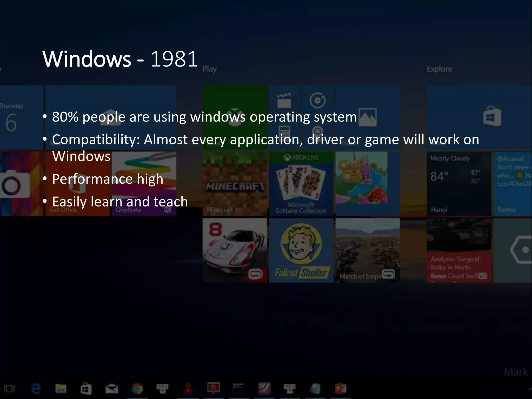
Task: Open the Xbox green tile
Action: pos(235,117)
